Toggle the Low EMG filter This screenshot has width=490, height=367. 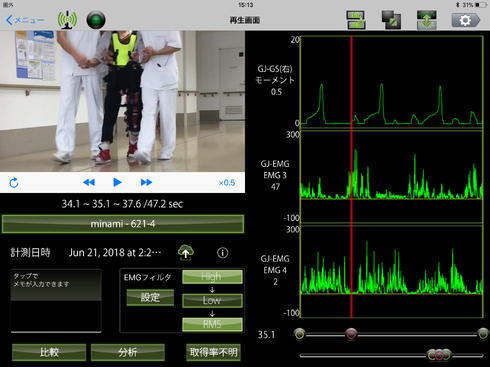(212, 300)
